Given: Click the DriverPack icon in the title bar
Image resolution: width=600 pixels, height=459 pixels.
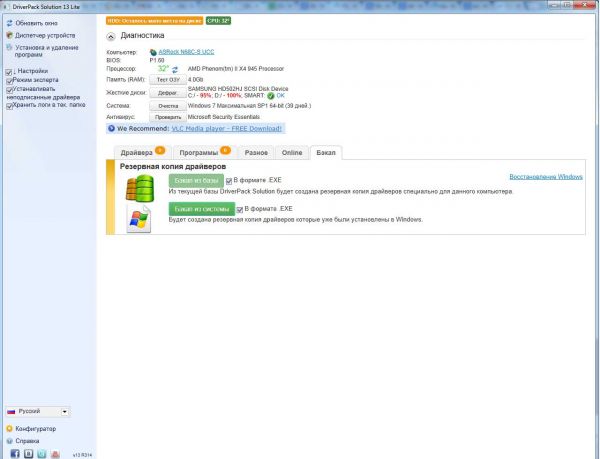Looking at the screenshot, I should (5, 7).
